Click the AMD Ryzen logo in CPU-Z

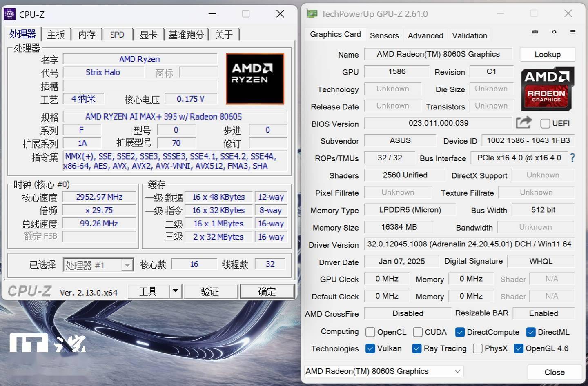click(x=255, y=78)
